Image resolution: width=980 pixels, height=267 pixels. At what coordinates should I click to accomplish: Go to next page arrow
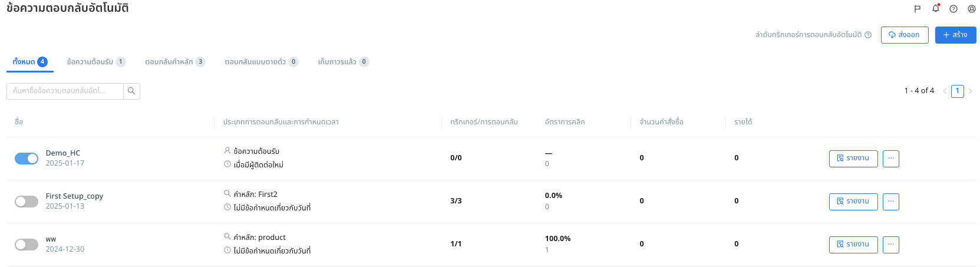coord(970,91)
